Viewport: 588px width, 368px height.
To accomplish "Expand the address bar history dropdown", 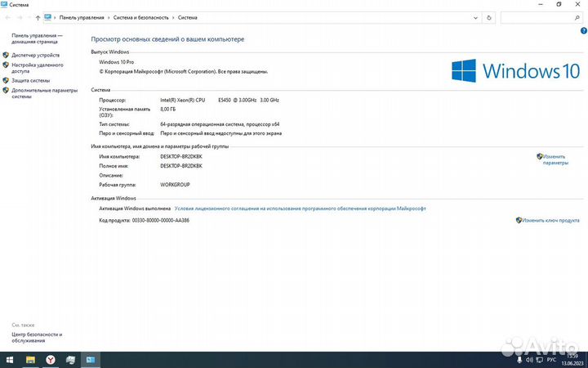I will click(477, 17).
